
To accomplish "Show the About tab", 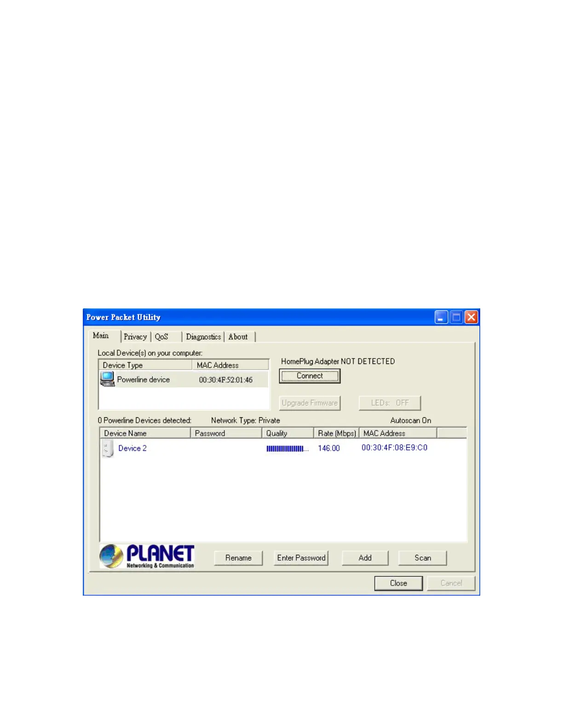I will 238,337.
